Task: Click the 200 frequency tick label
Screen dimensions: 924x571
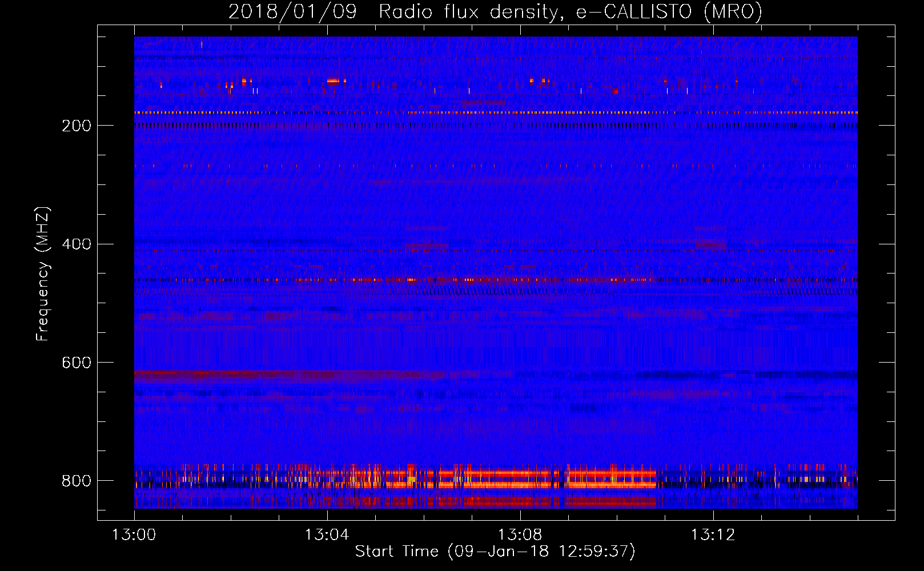Action: (x=76, y=126)
